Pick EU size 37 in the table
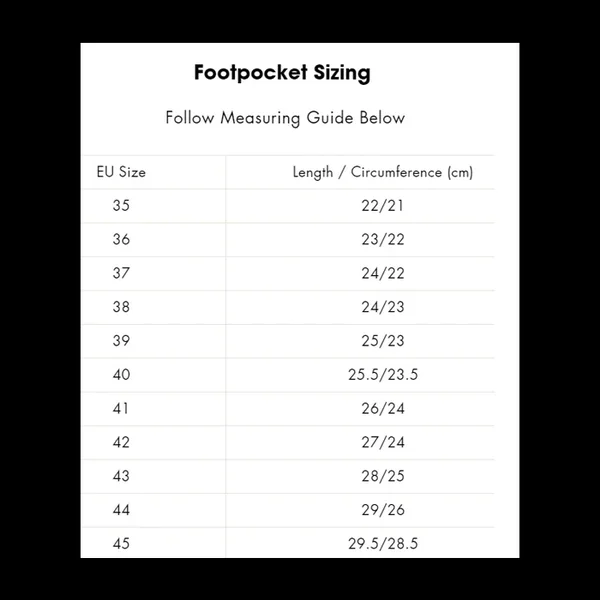Screen dimensions: 600x600 click(121, 274)
